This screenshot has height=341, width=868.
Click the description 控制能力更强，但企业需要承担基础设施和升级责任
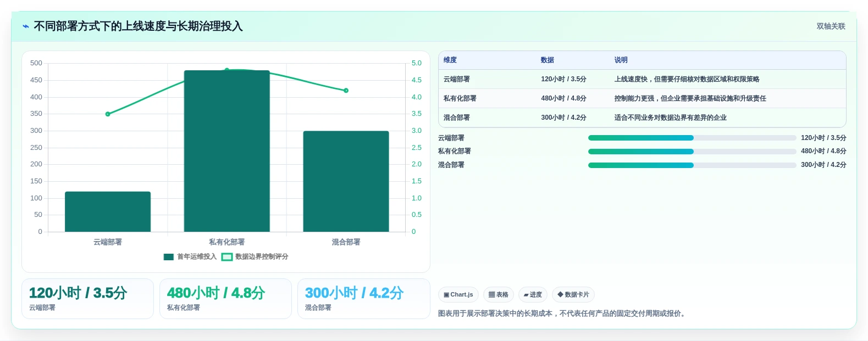690,99
